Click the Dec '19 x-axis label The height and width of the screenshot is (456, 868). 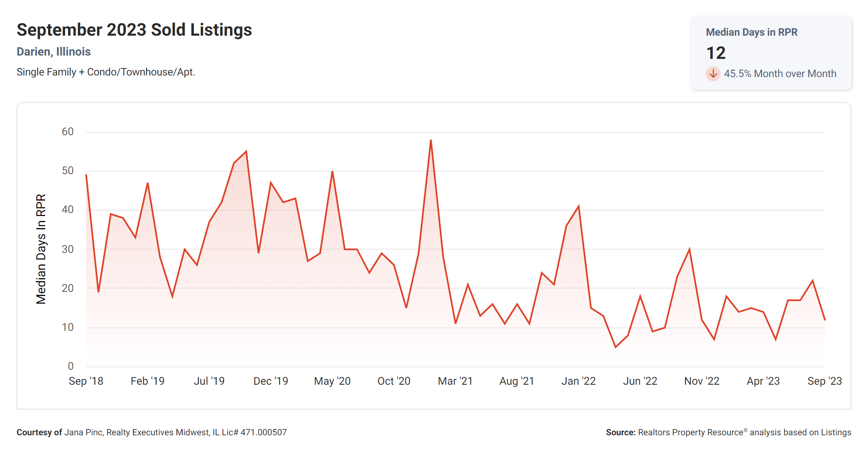[x=270, y=381]
